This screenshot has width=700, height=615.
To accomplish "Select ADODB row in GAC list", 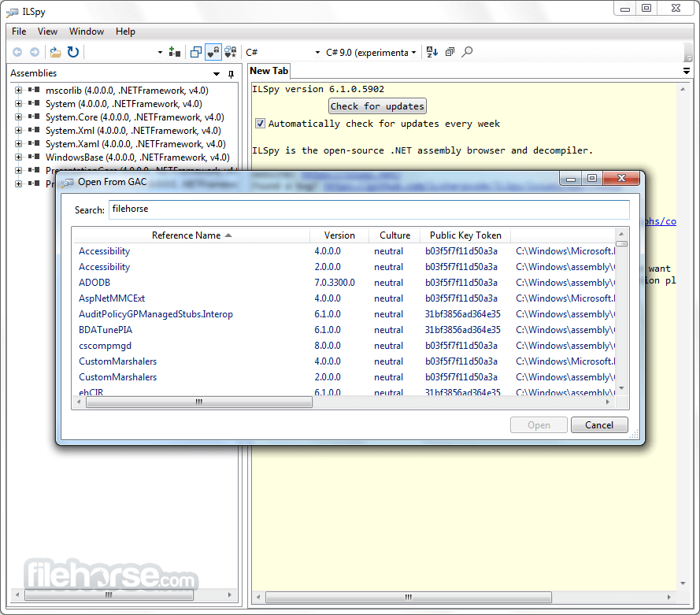I will point(344,283).
